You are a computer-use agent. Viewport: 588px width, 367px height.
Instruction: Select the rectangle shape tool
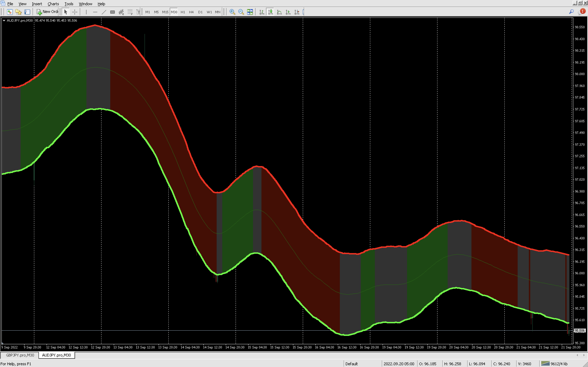coord(112,12)
